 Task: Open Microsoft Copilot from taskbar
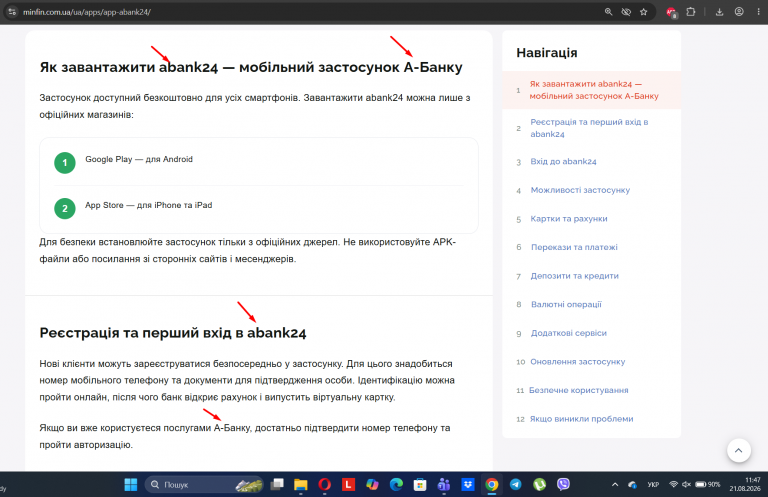[x=372, y=485]
